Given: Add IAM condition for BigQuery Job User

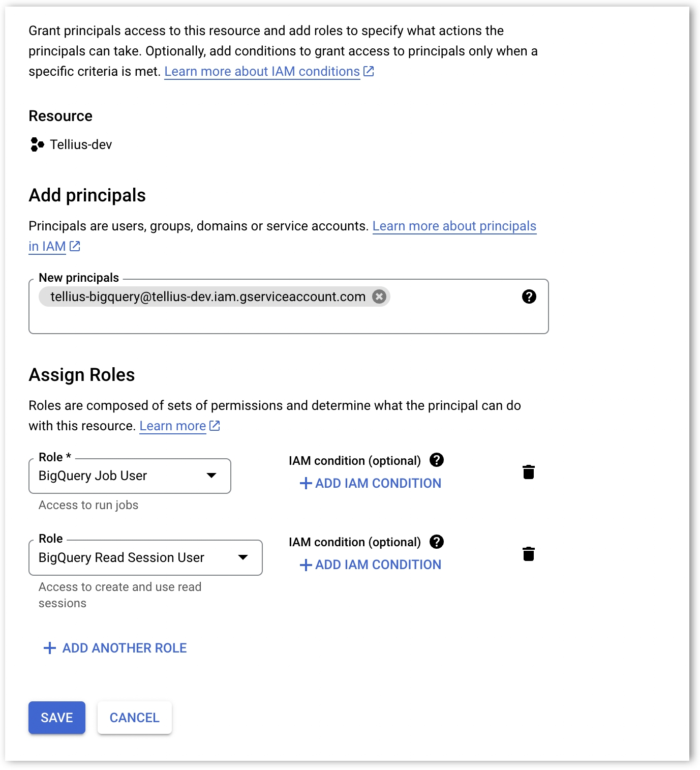Looking at the screenshot, I should pyautogui.click(x=371, y=483).
